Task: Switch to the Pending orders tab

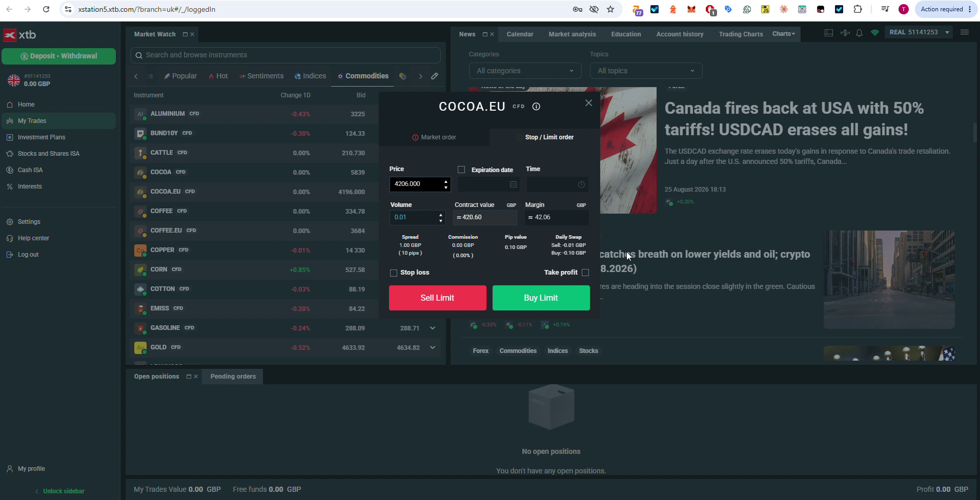Action: click(x=233, y=377)
